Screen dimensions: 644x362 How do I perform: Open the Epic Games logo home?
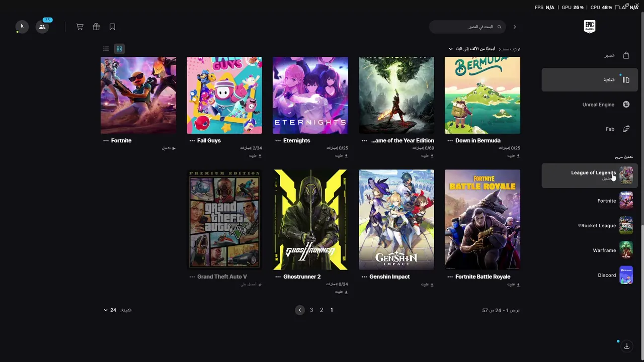[x=590, y=27]
